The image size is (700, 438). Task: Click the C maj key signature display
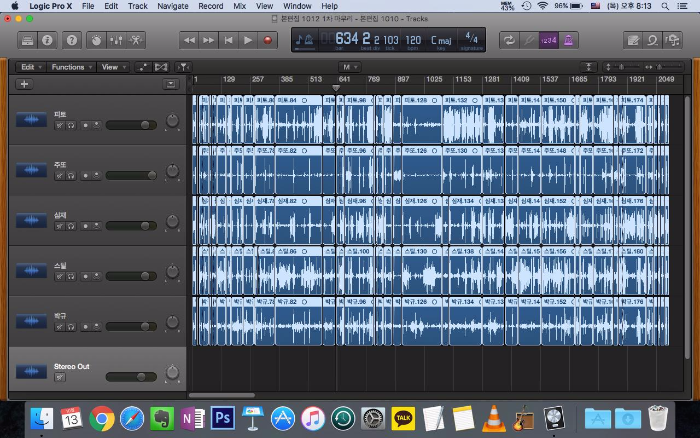pyautogui.click(x=441, y=41)
